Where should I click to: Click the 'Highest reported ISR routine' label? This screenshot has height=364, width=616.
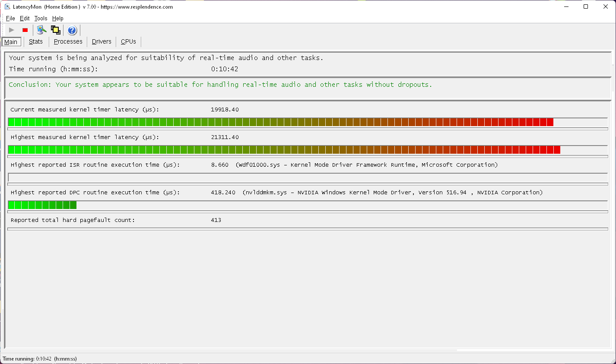pyautogui.click(x=95, y=165)
